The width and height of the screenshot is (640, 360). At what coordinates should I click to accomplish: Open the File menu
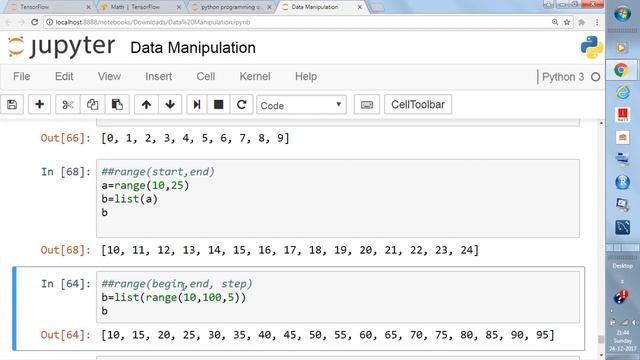point(22,76)
